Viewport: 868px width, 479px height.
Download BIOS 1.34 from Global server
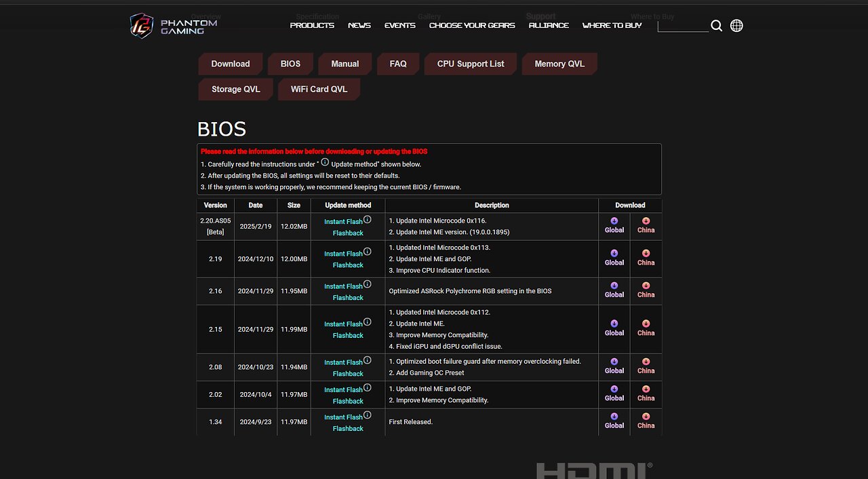(614, 421)
